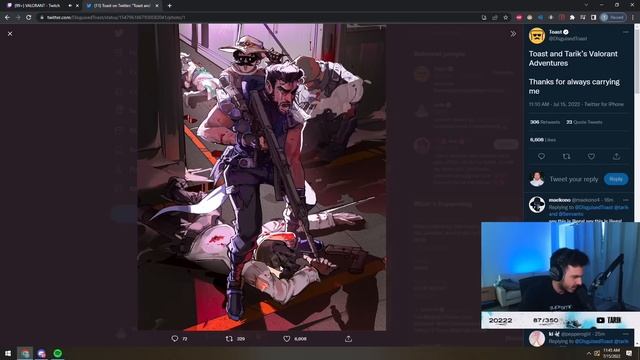Click reply icon below the image

click(175, 339)
